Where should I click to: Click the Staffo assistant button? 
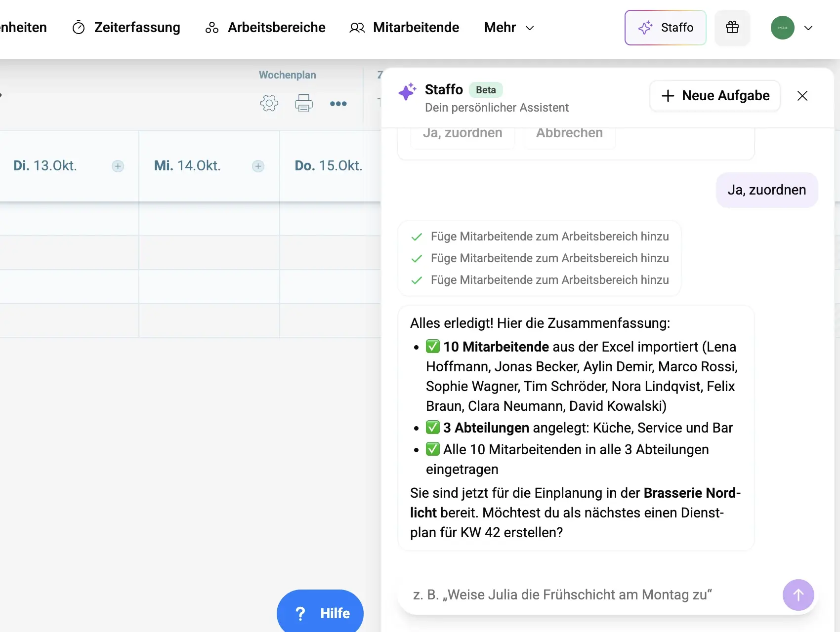click(666, 28)
